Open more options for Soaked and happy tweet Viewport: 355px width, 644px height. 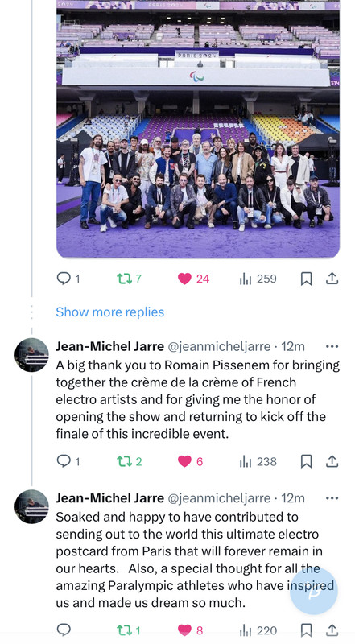coord(332,498)
